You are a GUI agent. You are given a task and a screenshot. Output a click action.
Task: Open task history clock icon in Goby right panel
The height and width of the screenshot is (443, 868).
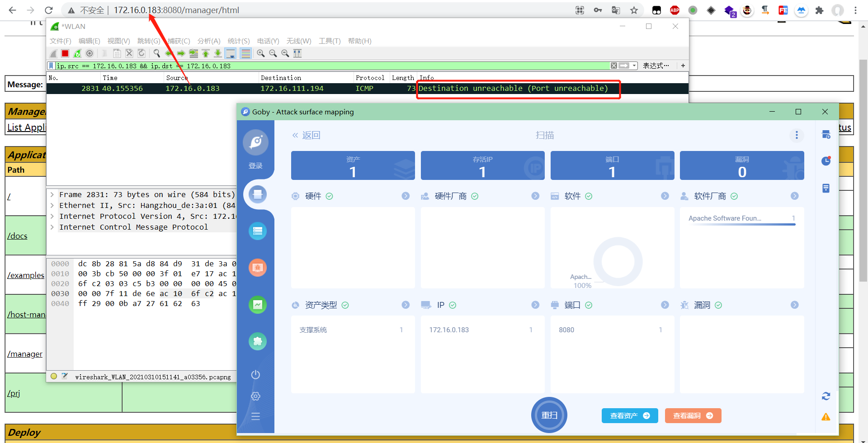coord(826,161)
